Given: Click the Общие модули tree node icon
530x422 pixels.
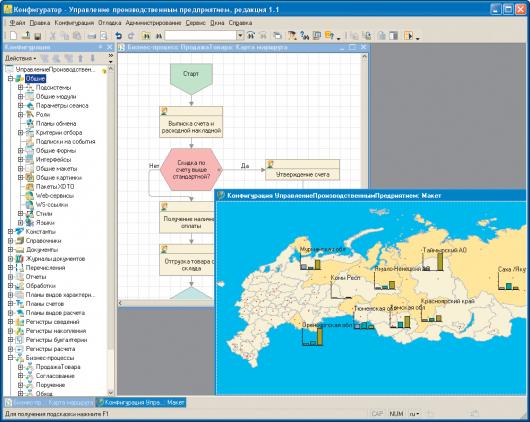Looking at the screenshot, I should click(30, 96).
